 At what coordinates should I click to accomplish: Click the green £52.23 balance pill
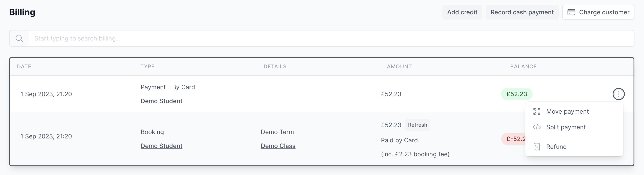click(x=517, y=94)
